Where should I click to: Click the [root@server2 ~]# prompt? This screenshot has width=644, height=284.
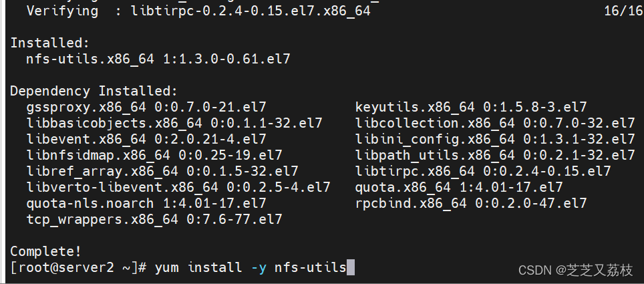78,267
